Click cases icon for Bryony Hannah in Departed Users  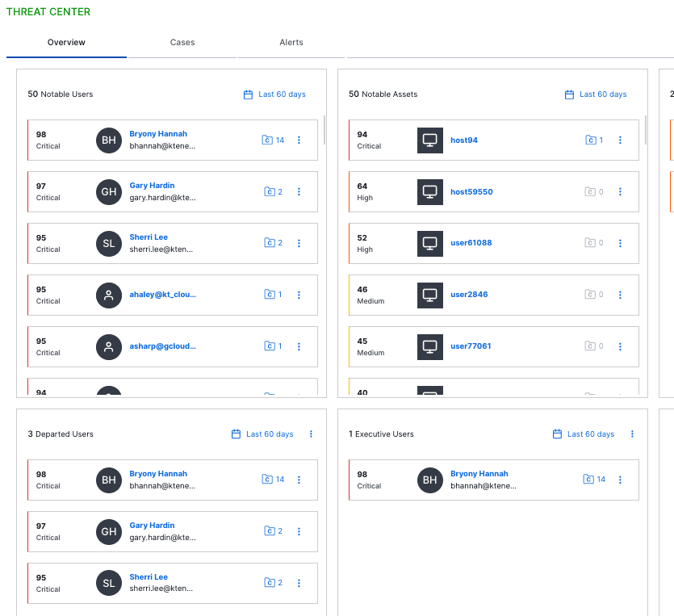tap(267, 480)
